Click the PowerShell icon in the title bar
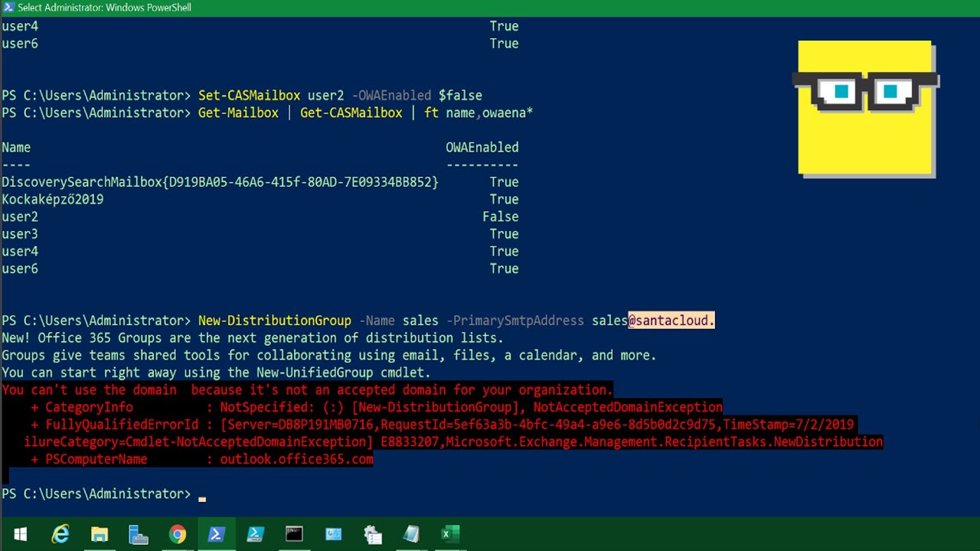The width and height of the screenshot is (980, 551). pos(8,8)
